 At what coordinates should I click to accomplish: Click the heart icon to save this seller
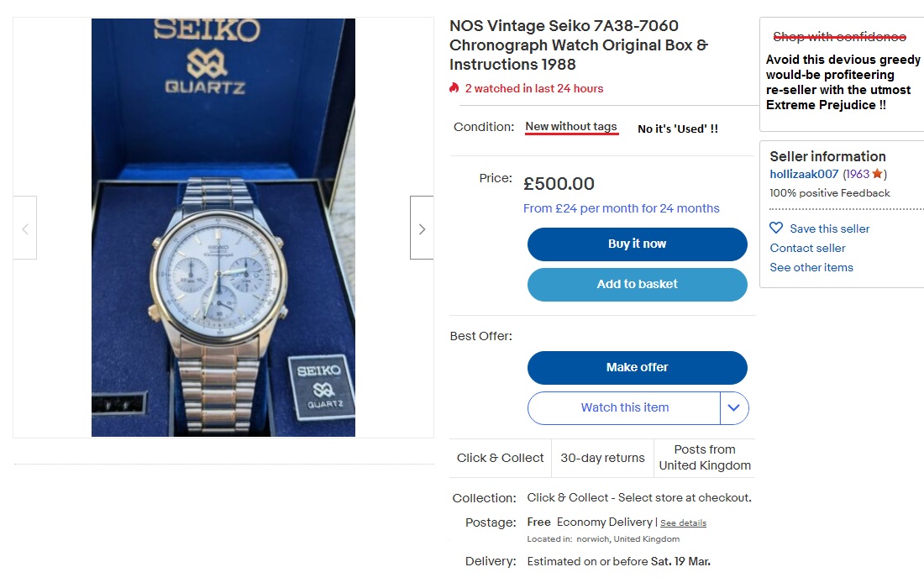(775, 228)
